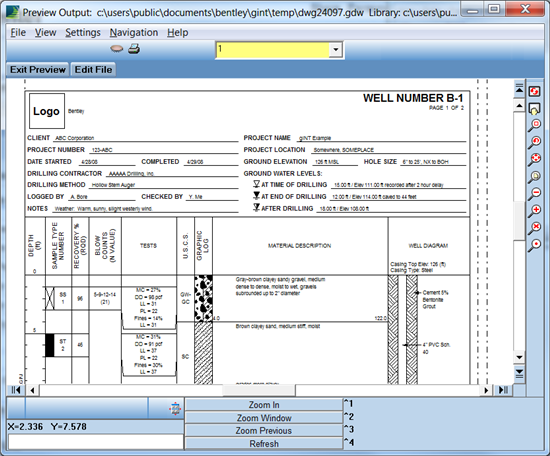Click the Edit File button
The height and width of the screenshot is (456, 550).
93,69
